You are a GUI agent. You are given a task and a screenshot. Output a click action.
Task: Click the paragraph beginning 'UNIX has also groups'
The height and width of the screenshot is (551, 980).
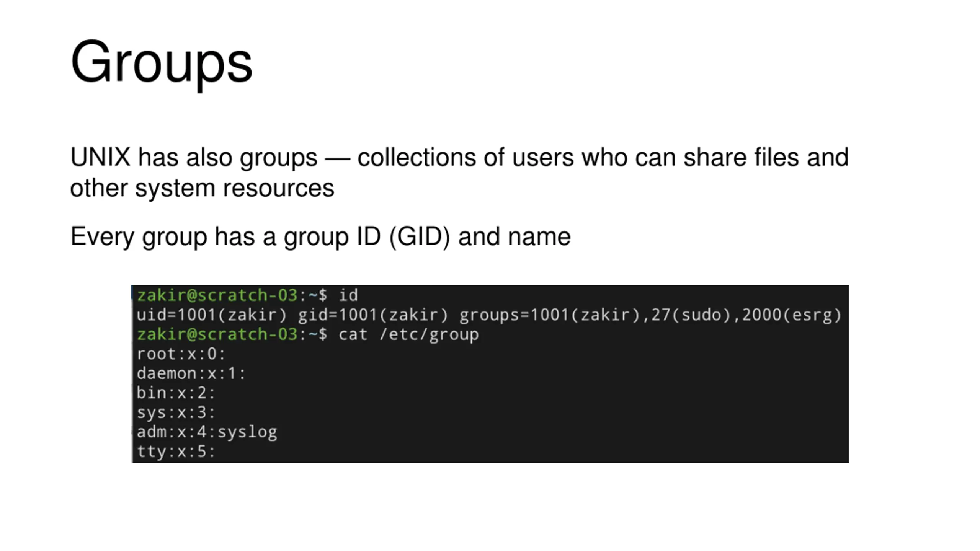pyautogui.click(x=459, y=172)
